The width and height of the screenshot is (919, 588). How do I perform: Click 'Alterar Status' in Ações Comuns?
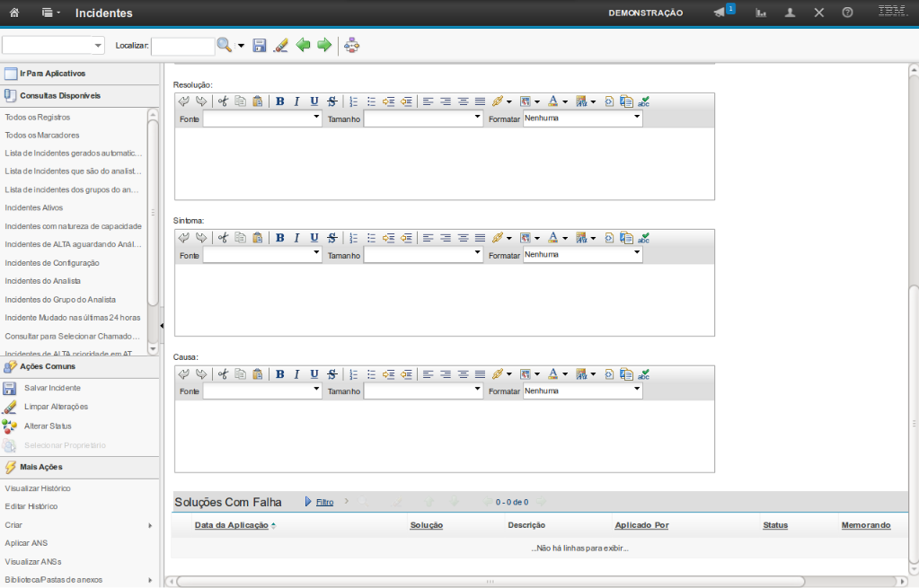[x=48, y=426]
